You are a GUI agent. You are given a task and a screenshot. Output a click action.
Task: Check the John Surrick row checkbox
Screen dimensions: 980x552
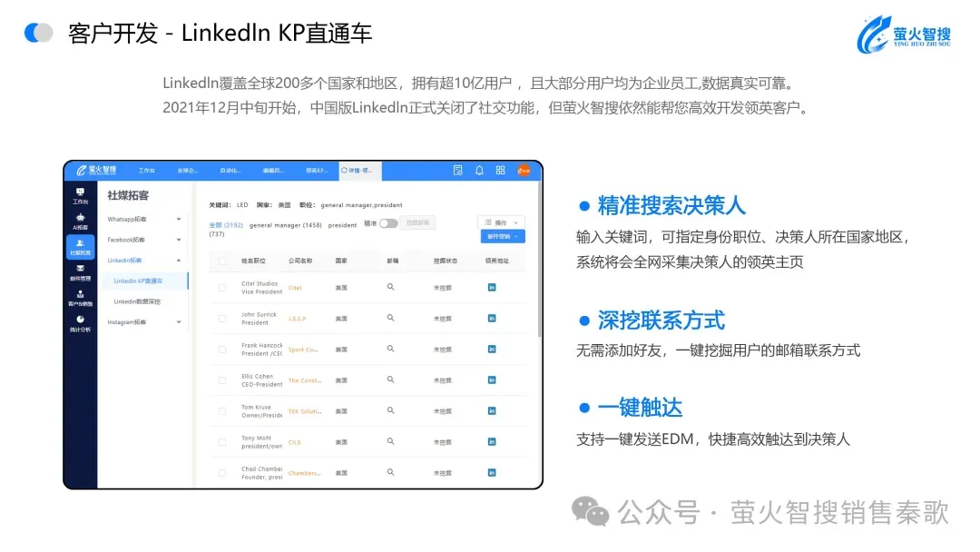click(x=222, y=318)
